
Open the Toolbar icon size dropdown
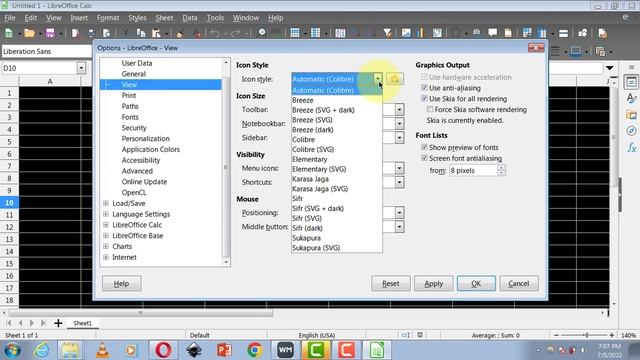(x=399, y=109)
